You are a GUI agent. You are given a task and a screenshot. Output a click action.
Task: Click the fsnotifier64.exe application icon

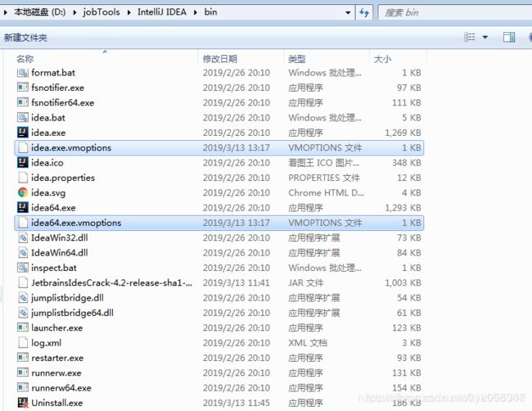23,102
